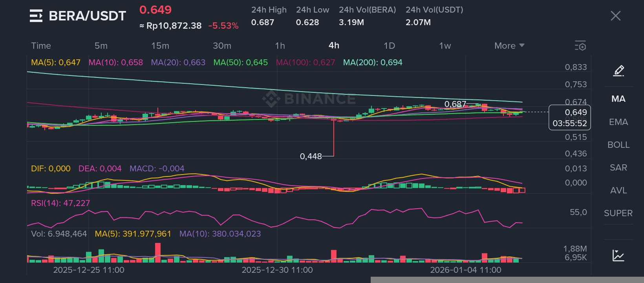Click the MA(50): 0,645 legend label
Image resolution: width=644 pixels, height=283 pixels.
coord(241,62)
